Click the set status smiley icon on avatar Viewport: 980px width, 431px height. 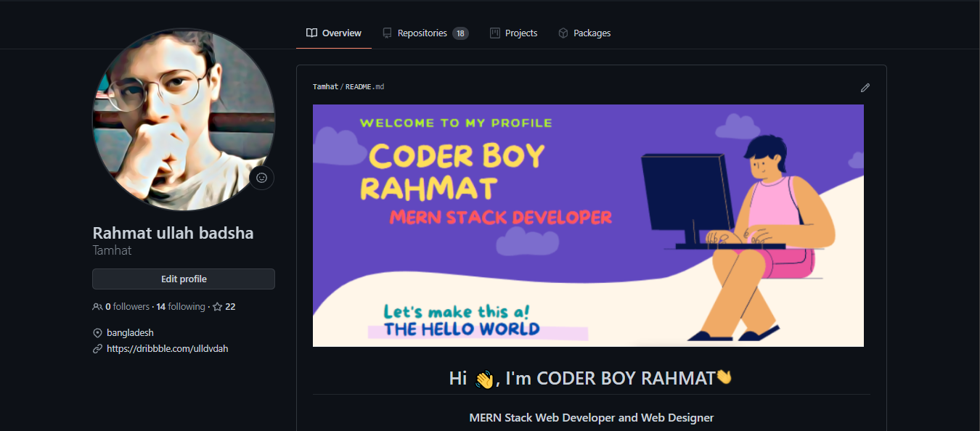tap(262, 178)
